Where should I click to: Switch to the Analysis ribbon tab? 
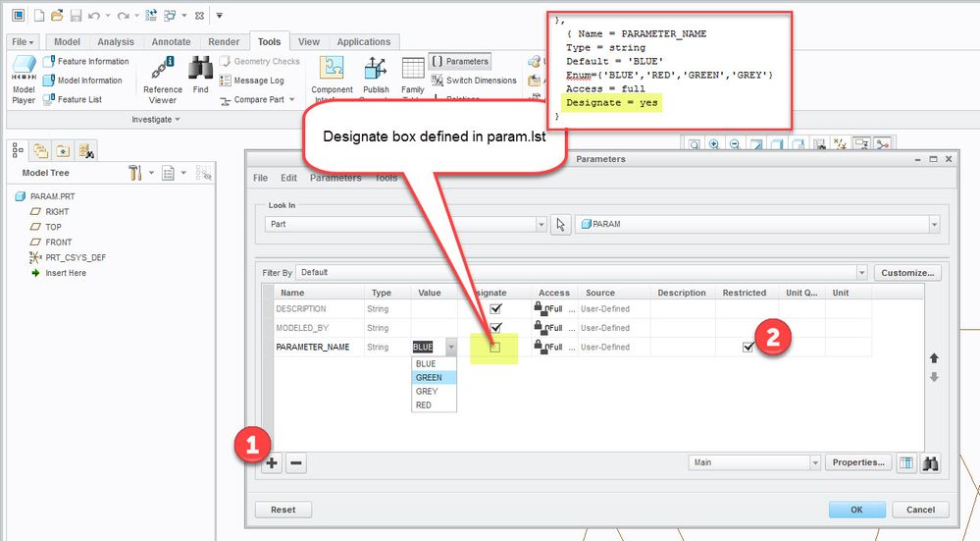pos(116,42)
